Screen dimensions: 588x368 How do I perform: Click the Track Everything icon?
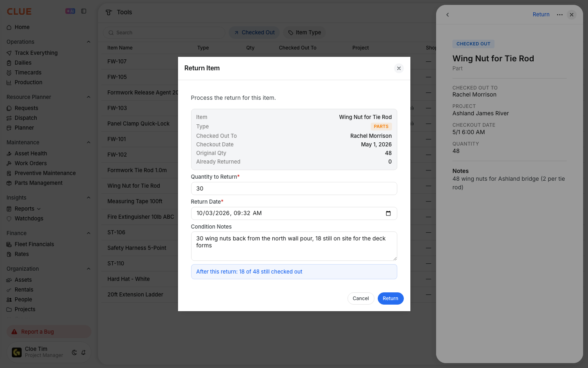(x=9, y=53)
